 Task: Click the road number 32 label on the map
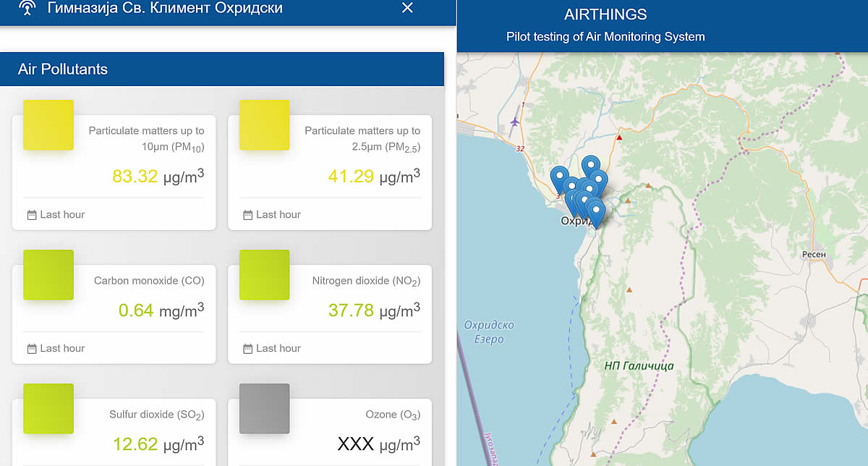(520, 148)
